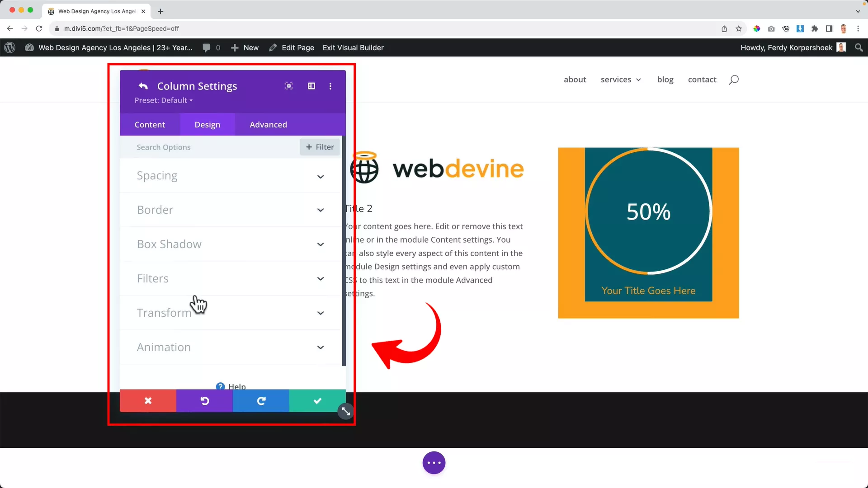Switch to the Content tab

[x=150, y=125]
